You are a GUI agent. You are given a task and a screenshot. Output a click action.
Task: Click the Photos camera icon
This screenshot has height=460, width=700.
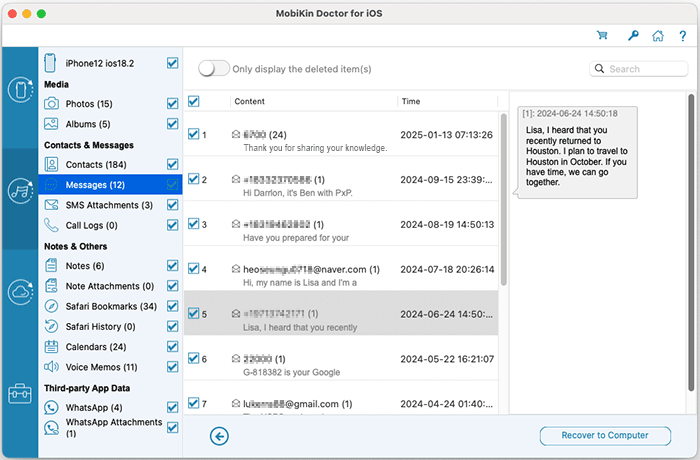[51, 104]
